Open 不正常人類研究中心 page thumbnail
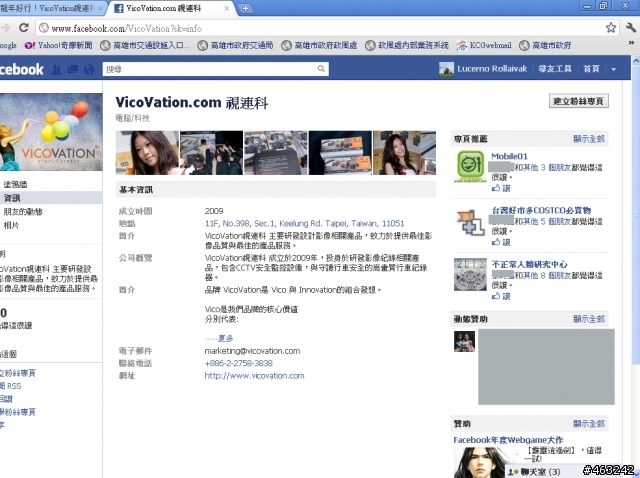 pyautogui.click(x=470, y=274)
